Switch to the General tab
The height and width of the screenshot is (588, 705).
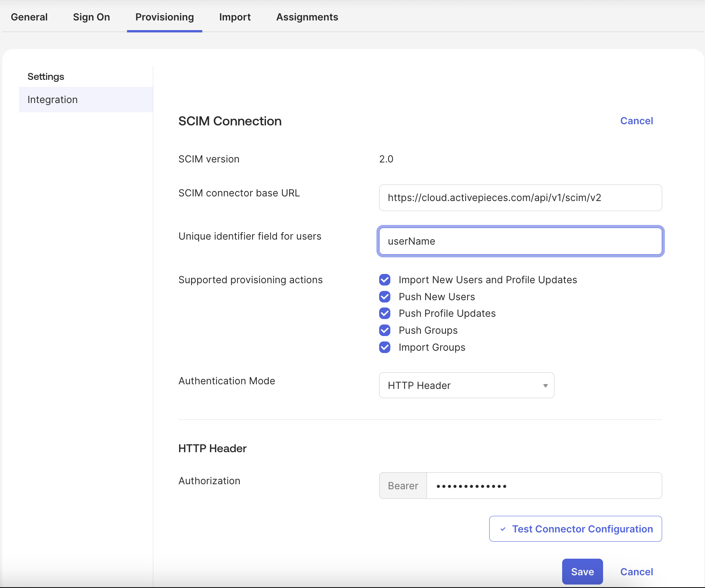[x=29, y=17]
